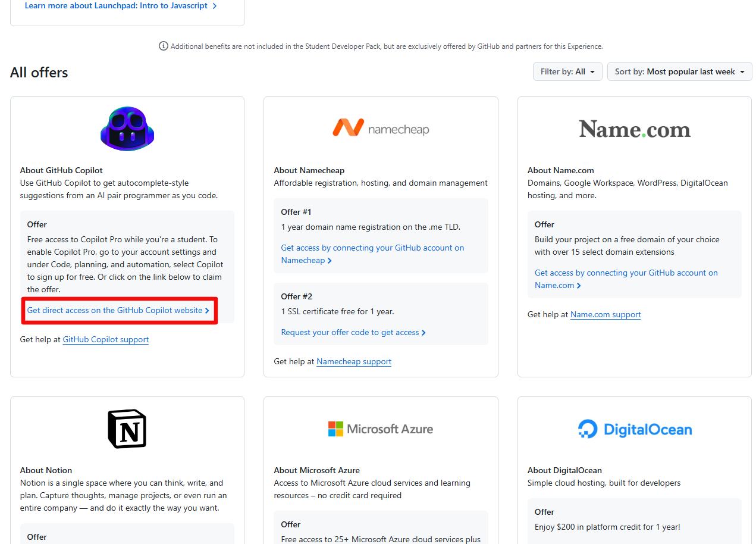The width and height of the screenshot is (756, 544).
Task: Click Namecheap Offer #1 get access link
Action: pyautogui.click(x=372, y=248)
